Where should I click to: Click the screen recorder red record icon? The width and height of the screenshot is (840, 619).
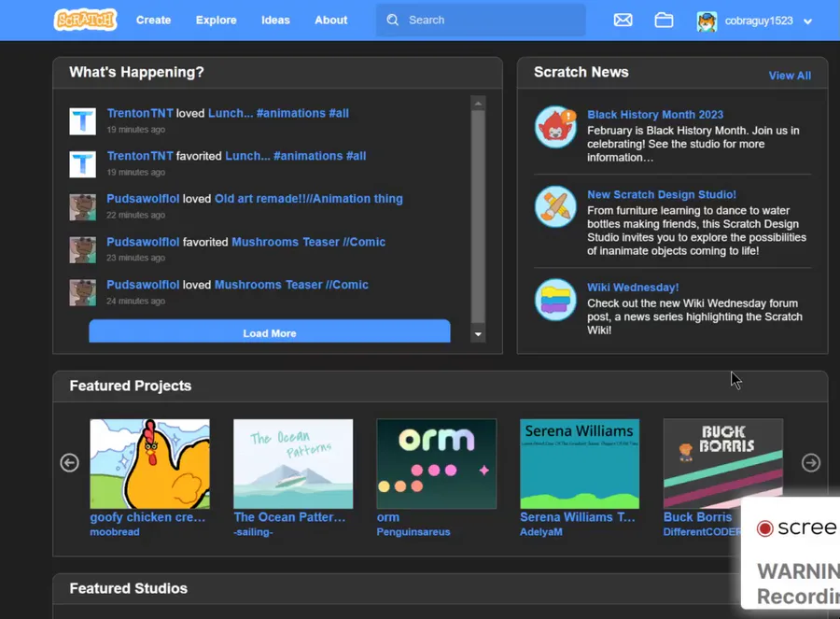click(764, 528)
